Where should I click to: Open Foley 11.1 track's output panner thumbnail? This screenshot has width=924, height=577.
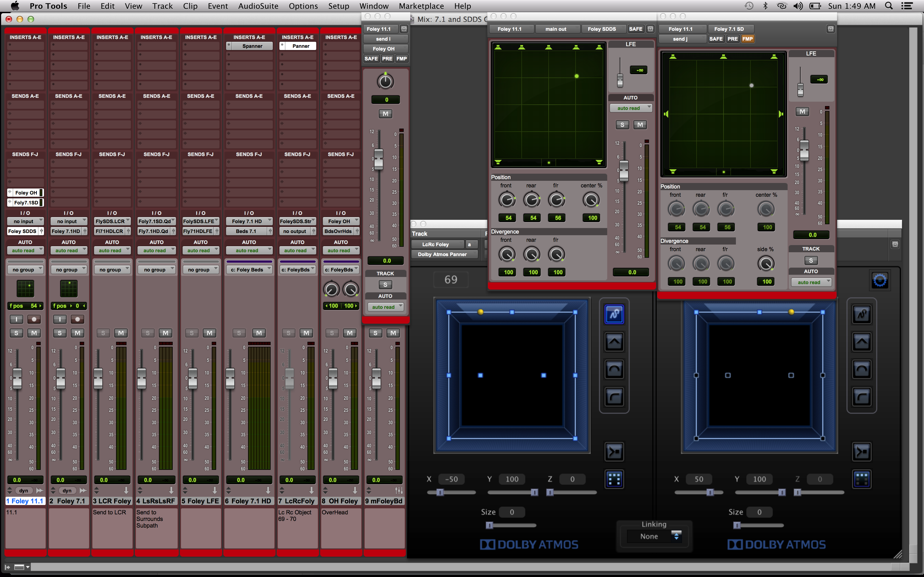26,288
